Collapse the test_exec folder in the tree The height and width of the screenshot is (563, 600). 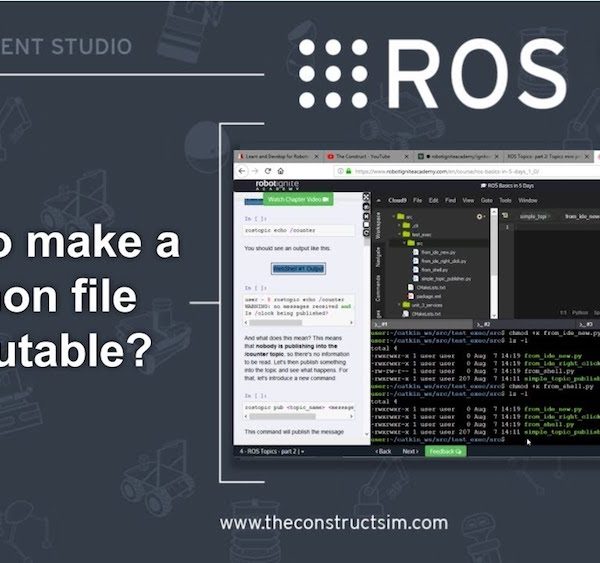click(400, 234)
